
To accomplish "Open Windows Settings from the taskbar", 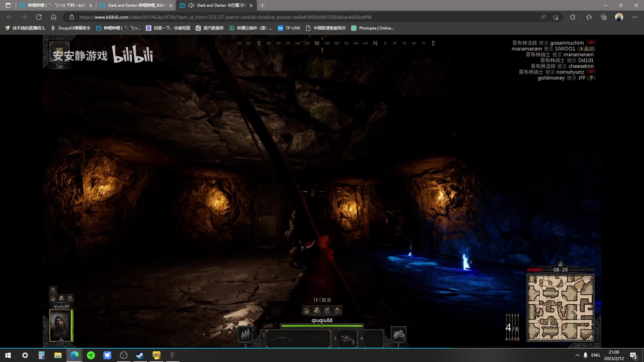I will pyautogui.click(x=25, y=355).
